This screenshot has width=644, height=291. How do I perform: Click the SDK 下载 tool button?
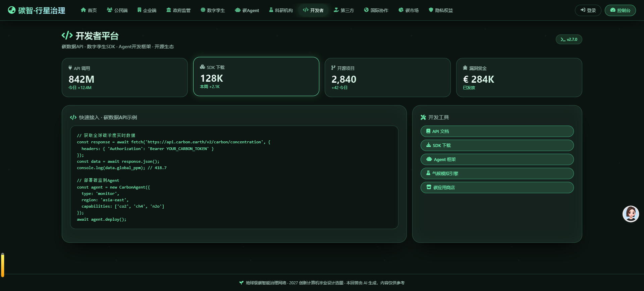click(x=497, y=145)
